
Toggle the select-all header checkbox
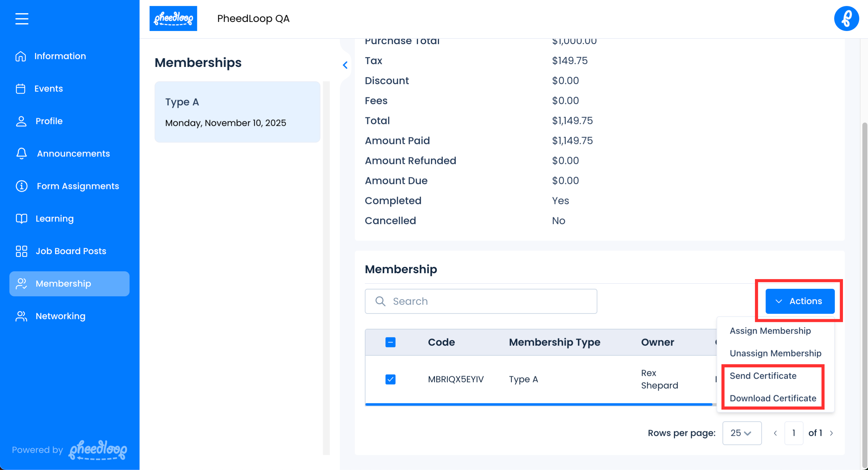(390, 342)
